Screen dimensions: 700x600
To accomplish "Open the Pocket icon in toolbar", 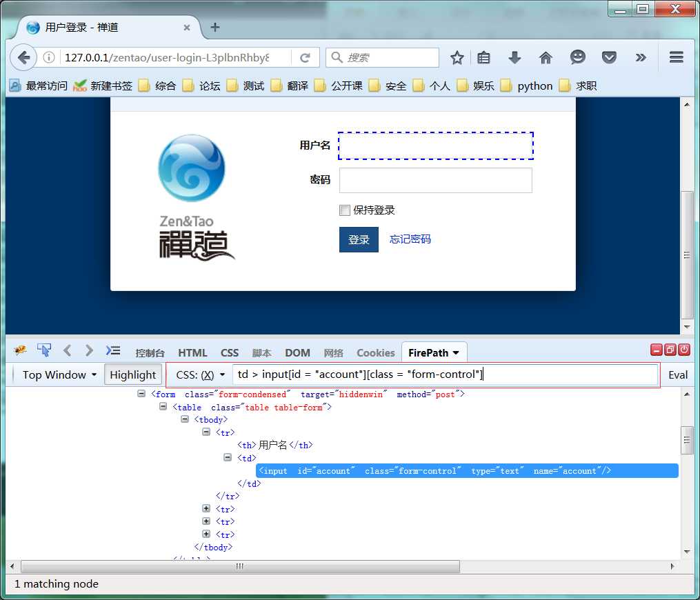I will tap(609, 57).
